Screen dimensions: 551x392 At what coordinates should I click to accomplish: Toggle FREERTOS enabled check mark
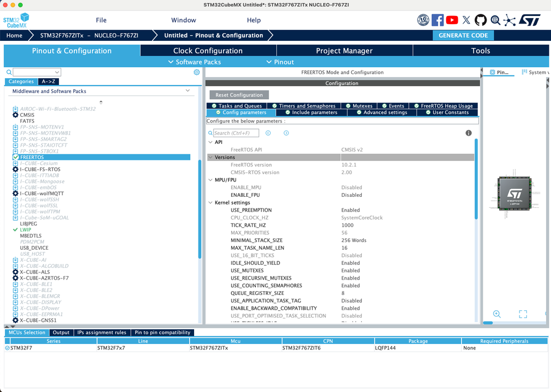(15, 157)
